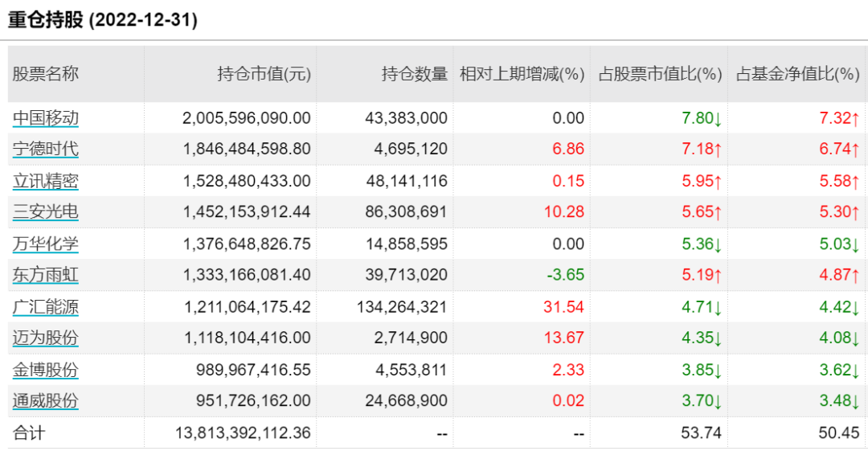Select holding quantity 2,714,900
Viewport: 868px width, 451px height.
click(x=411, y=338)
